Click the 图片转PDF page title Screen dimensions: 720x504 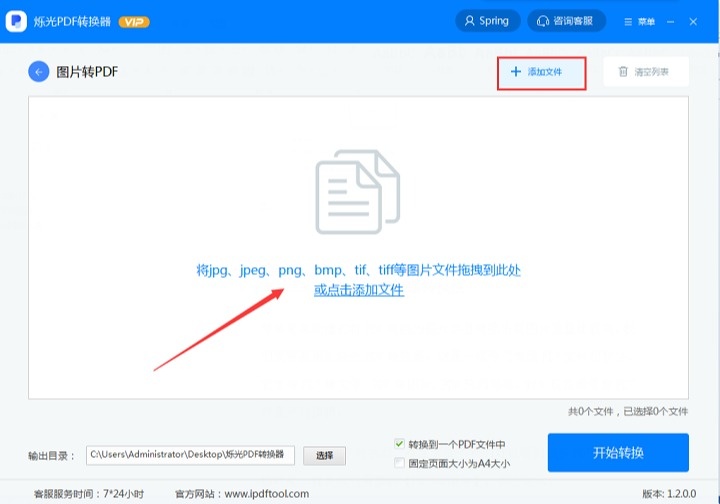click(88, 71)
